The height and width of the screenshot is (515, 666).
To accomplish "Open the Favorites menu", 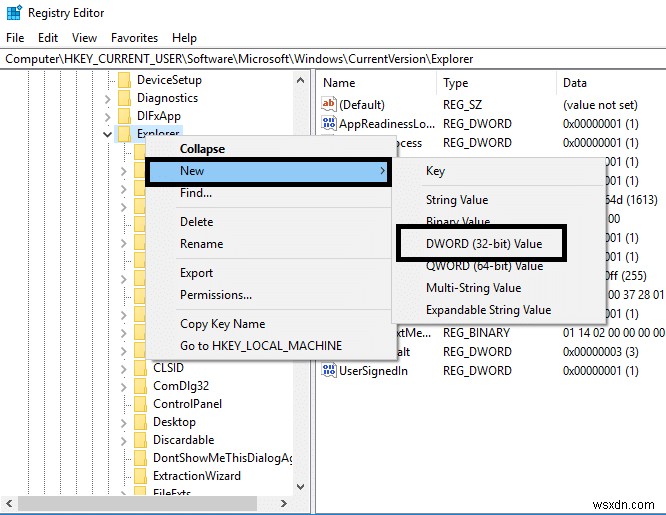I will point(134,38).
